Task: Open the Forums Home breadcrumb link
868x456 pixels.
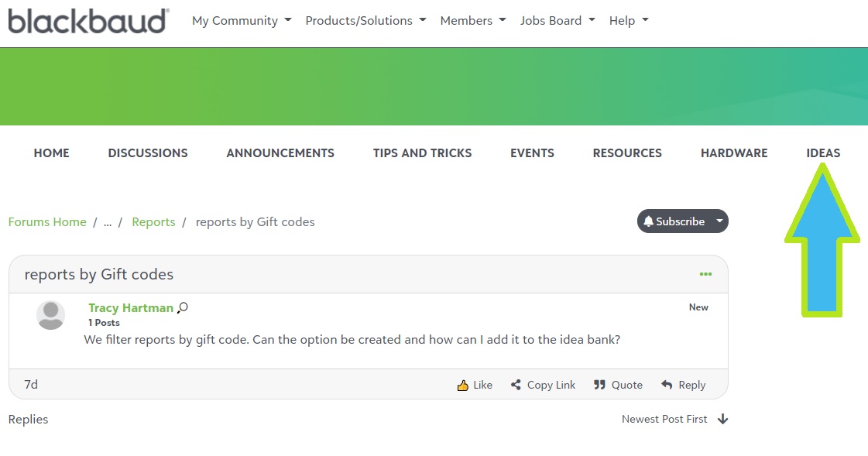Action: (x=47, y=222)
